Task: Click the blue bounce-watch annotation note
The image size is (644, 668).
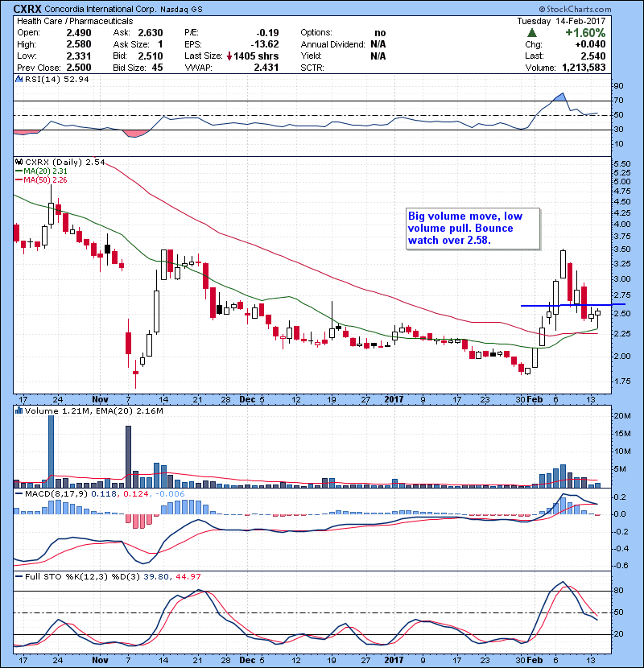Action: click(473, 229)
